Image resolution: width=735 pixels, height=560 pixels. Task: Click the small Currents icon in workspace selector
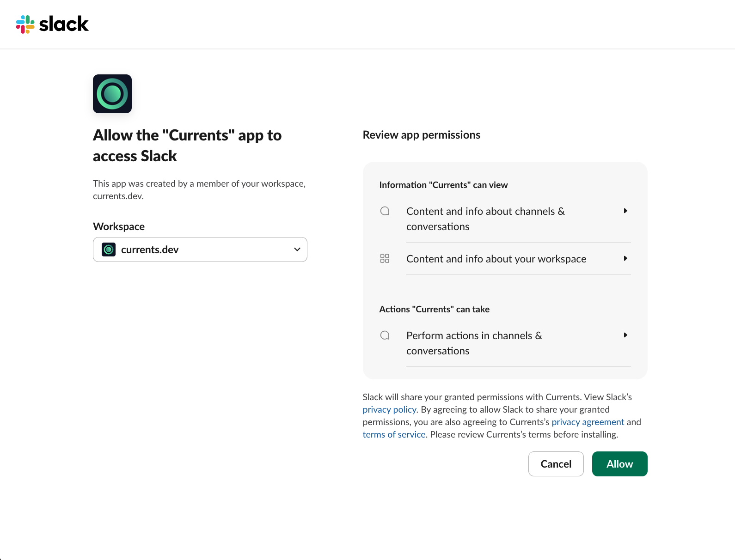(109, 250)
